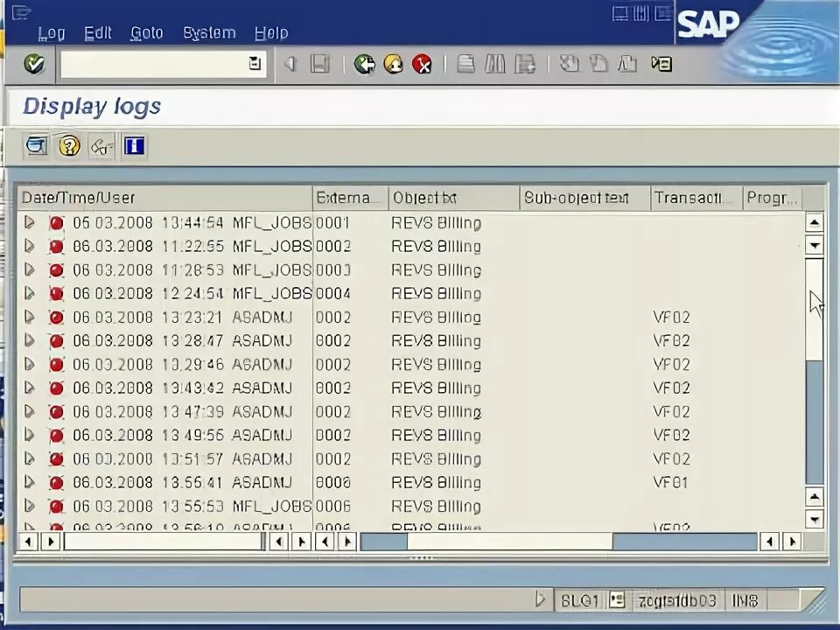
Task: Expand log row 13:23:21 ASADMJ
Action: (x=30, y=317)
